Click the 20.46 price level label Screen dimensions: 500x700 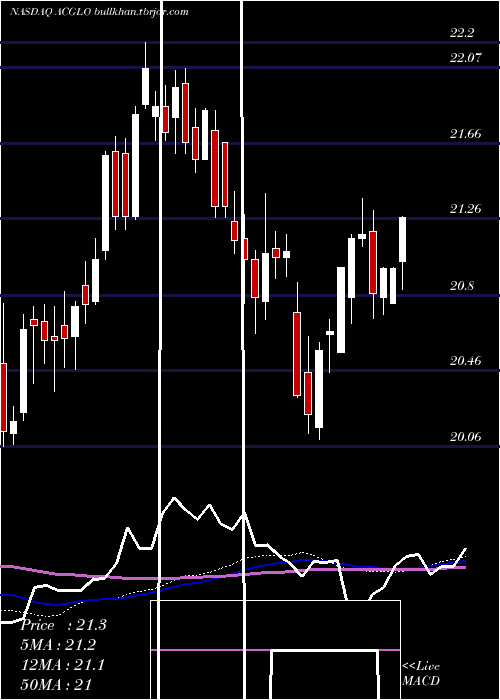click(466, 360)
